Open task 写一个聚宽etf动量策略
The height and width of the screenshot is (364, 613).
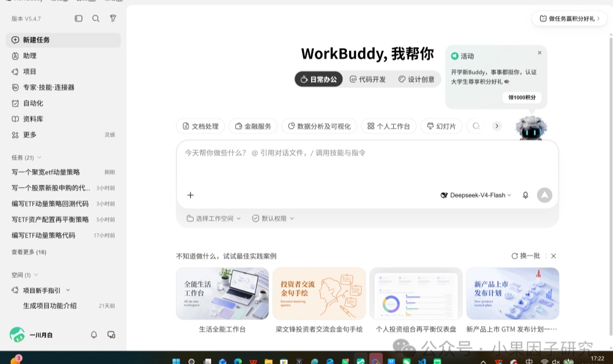[x=63, y=172]
